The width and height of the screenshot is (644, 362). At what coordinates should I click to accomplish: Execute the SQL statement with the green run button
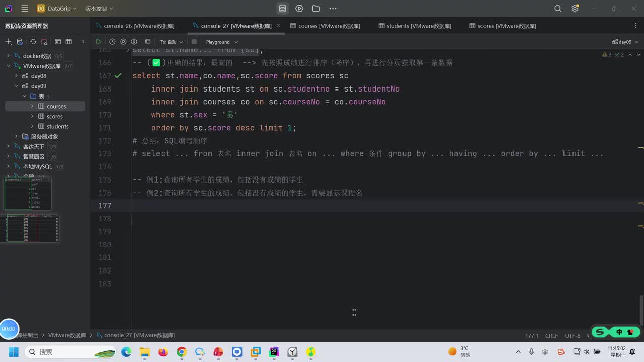click(x=99, y=42)
